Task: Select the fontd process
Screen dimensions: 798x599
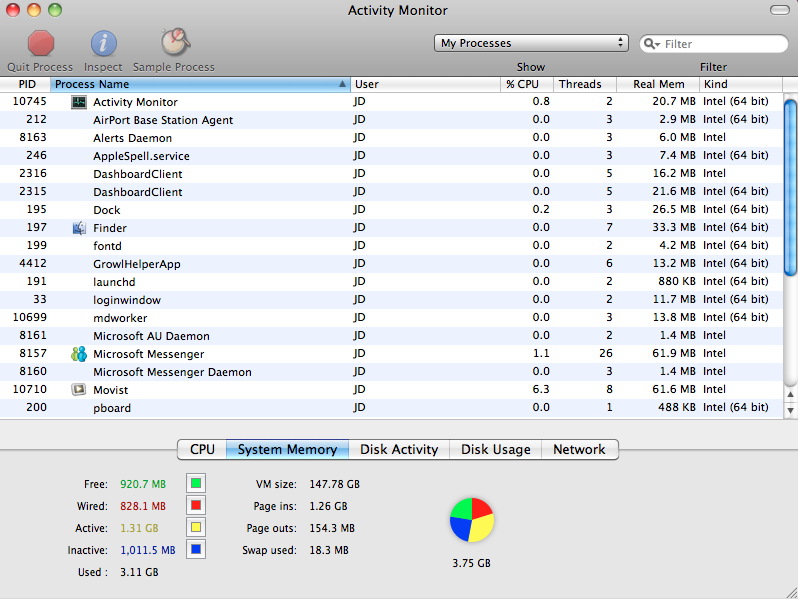Action: [391, 246]
